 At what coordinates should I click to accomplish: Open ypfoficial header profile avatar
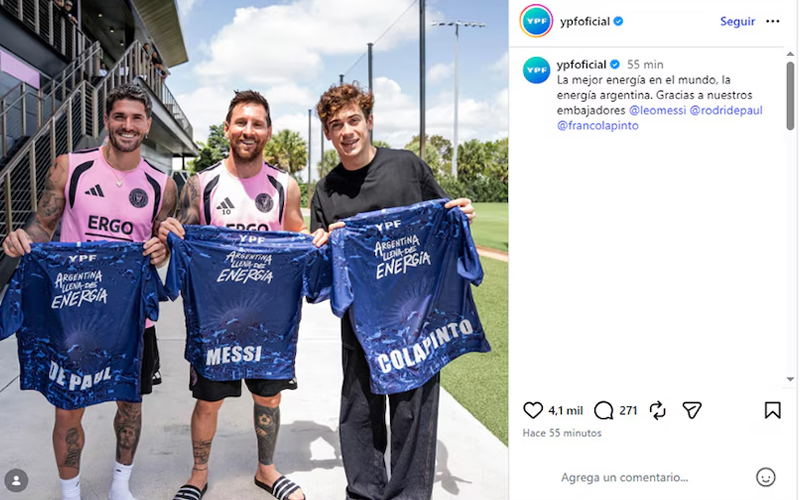tap(536, 21)
